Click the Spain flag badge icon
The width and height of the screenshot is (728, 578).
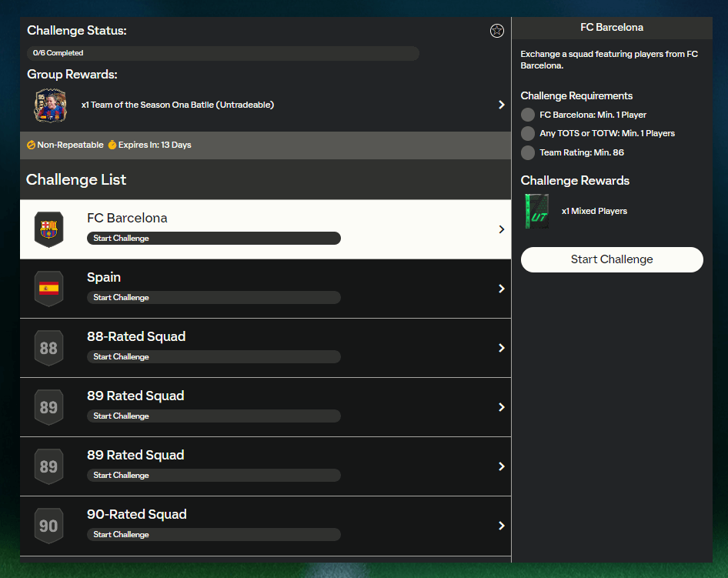tap(48, 289)
